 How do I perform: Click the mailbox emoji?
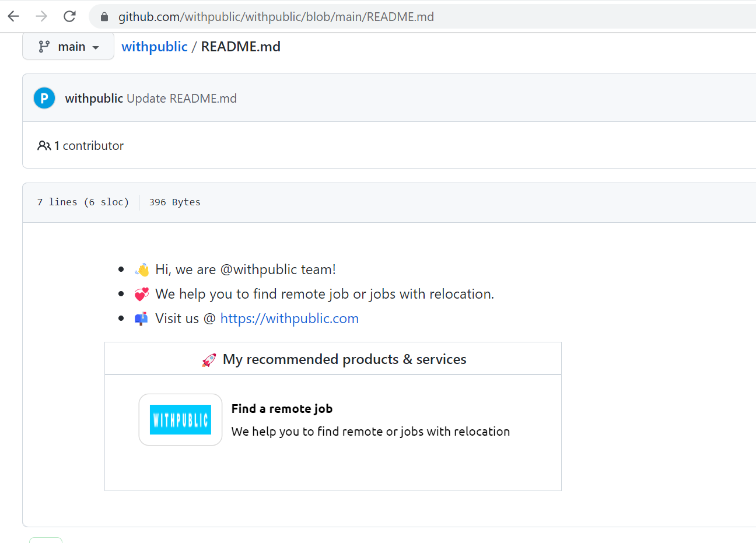(141, 319)
